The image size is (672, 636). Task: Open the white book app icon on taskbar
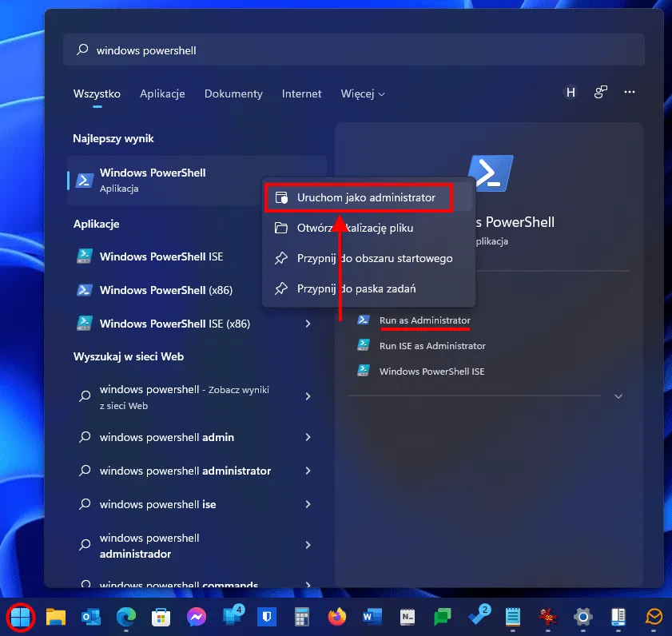pos(618,617)
